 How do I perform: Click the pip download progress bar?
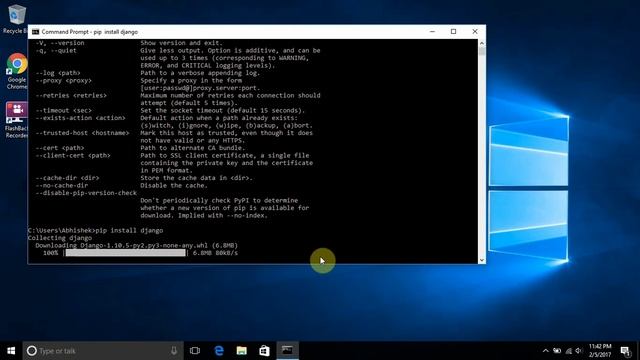coord(125,253)
